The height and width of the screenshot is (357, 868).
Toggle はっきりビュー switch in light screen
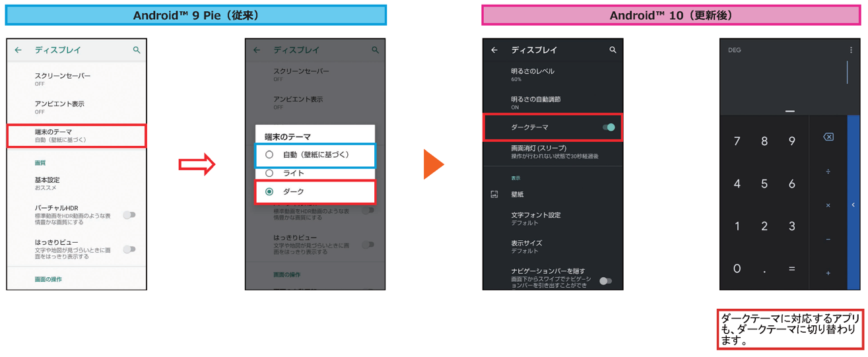pyautogui.click(x=129, y=249)
